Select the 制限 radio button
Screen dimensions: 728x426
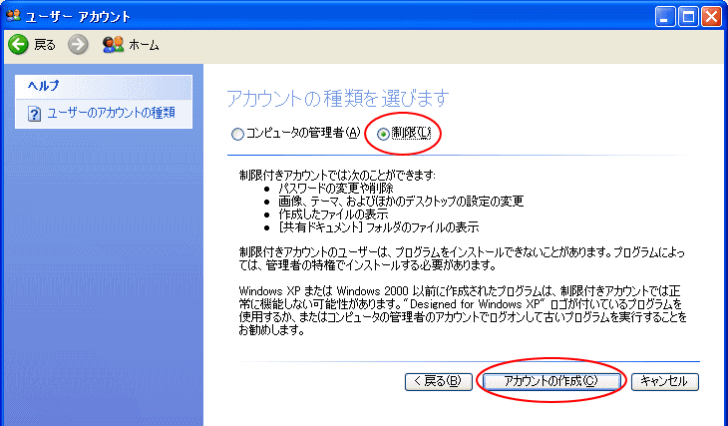point(383,134)
